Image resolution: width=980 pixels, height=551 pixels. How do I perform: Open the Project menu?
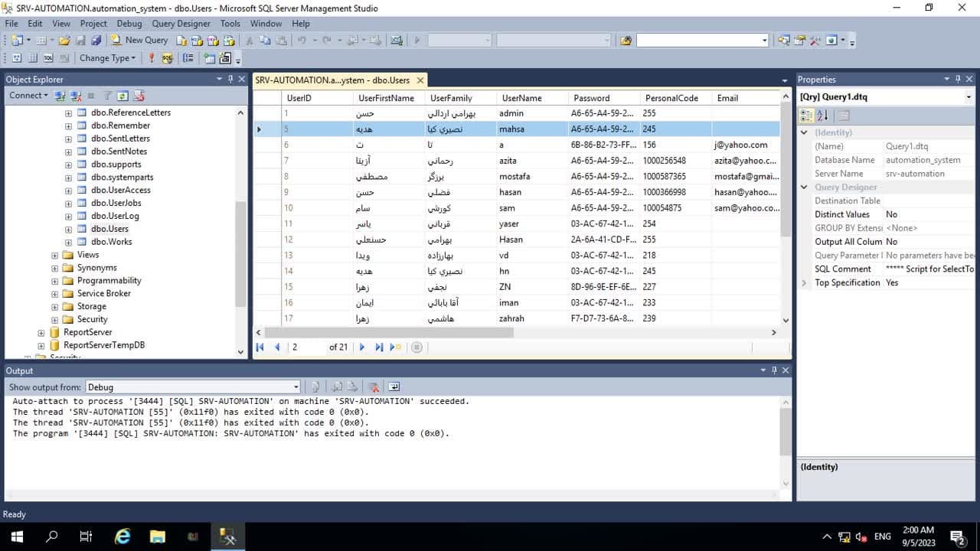click(93, 24)
